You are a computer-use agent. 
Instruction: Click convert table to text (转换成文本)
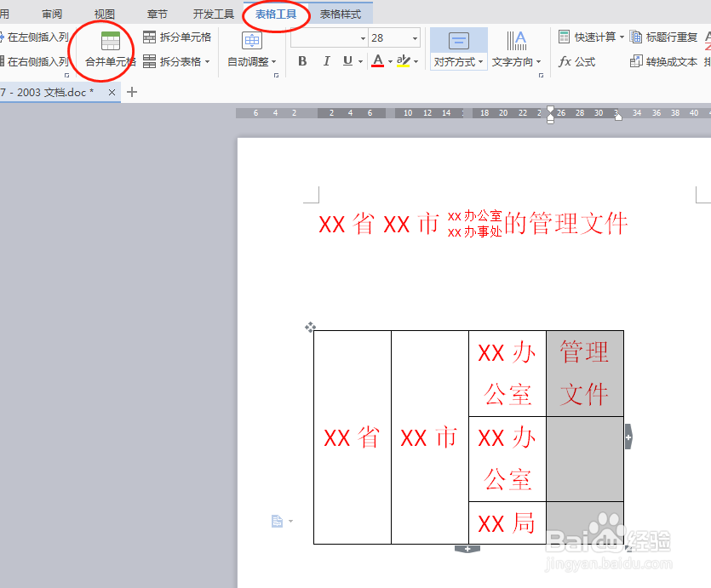(669, 61)
